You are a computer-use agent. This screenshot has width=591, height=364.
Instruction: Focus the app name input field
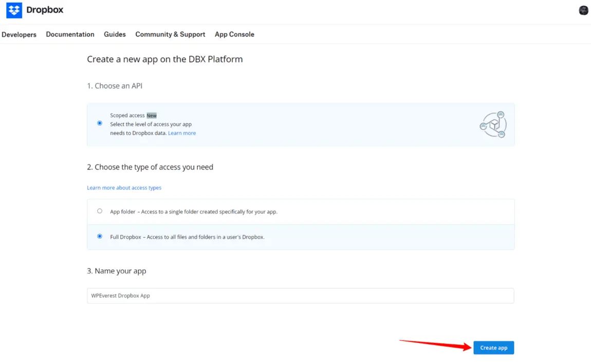coord(301,296)
